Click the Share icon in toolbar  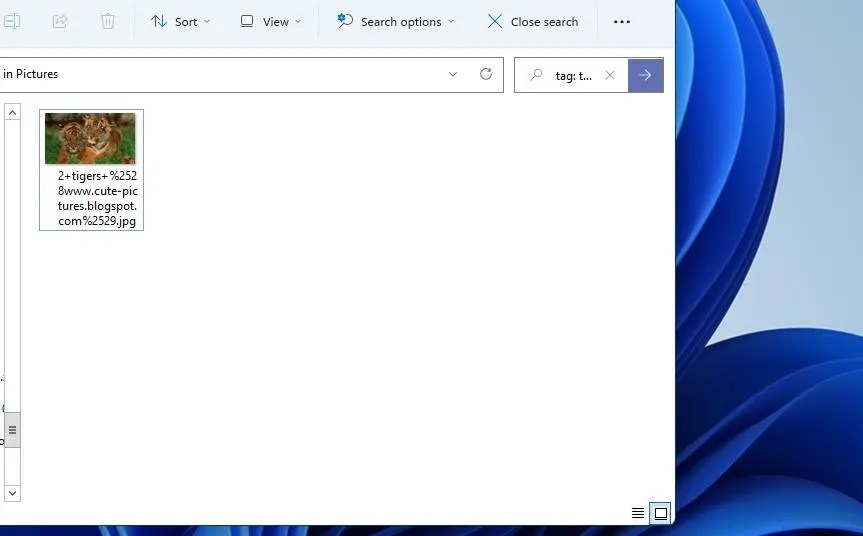[60, 21]
